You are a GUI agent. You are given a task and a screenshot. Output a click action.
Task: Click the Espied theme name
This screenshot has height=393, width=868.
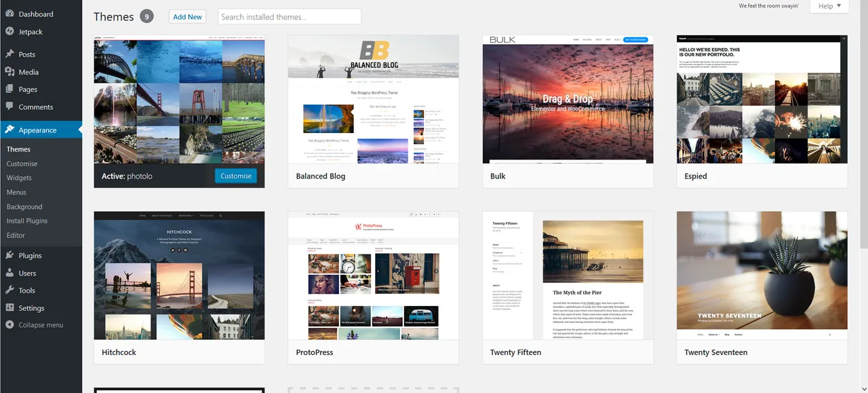click(696, 176)
